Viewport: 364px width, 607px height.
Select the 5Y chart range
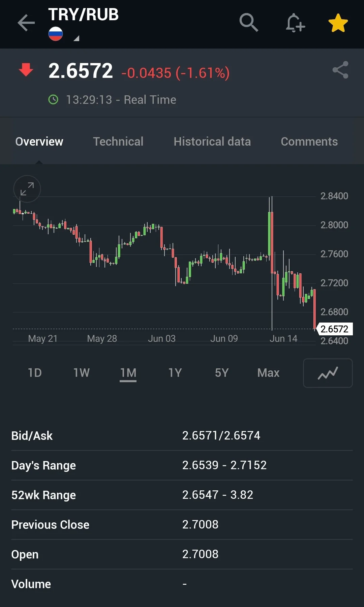222,373
